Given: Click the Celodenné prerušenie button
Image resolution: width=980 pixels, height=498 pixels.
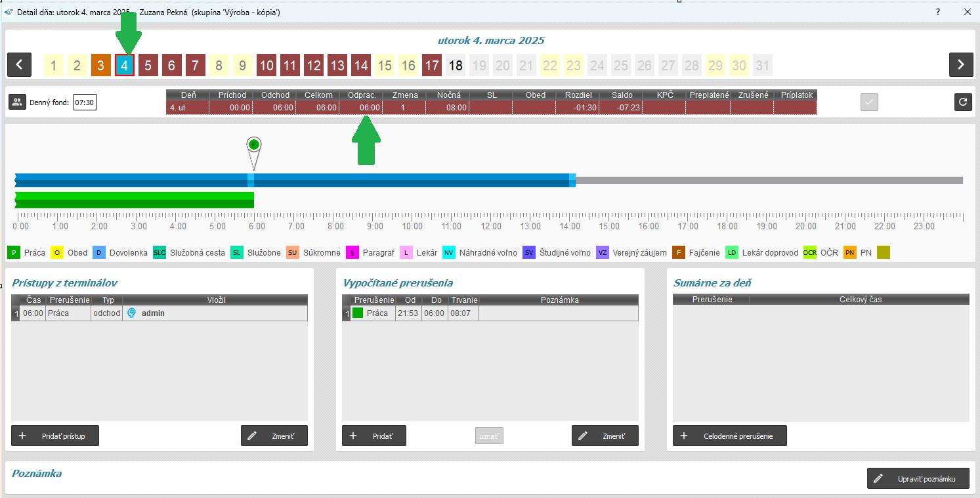Looking at the screenshot, I should 729,436.
